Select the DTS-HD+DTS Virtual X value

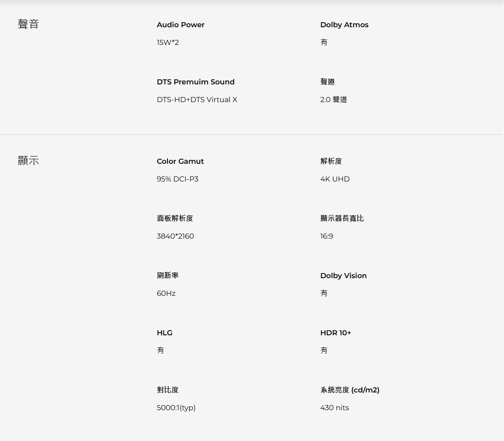coord(197,100)
